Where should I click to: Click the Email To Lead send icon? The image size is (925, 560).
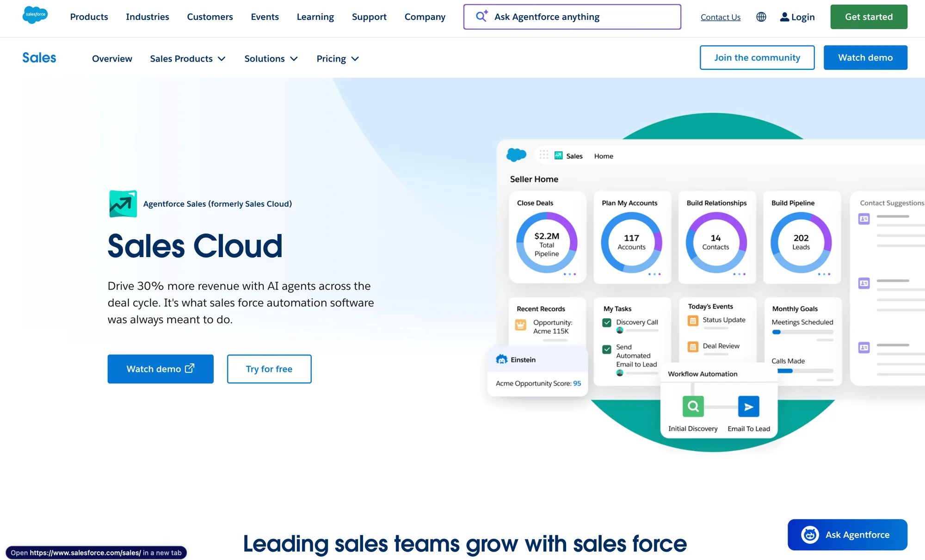tap(749, 406)
